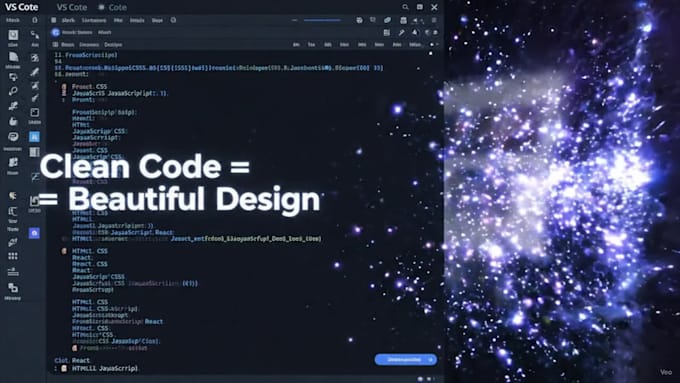680x383 pixels.
Task: Open the table grid icon in second toolbar row
Action: tap(387, 33)
